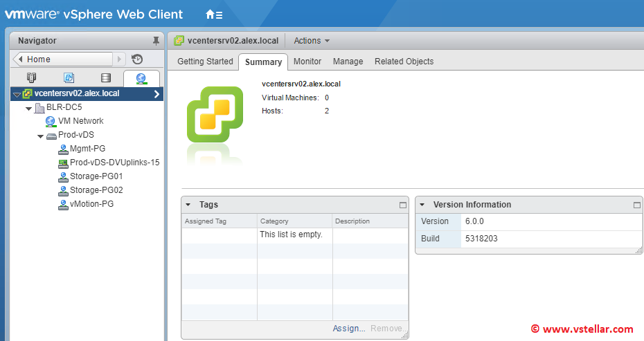The image size is (644, 341).
Task: Collapse the BLR-DC5 datacenter node
Action: tap(28, 108)
